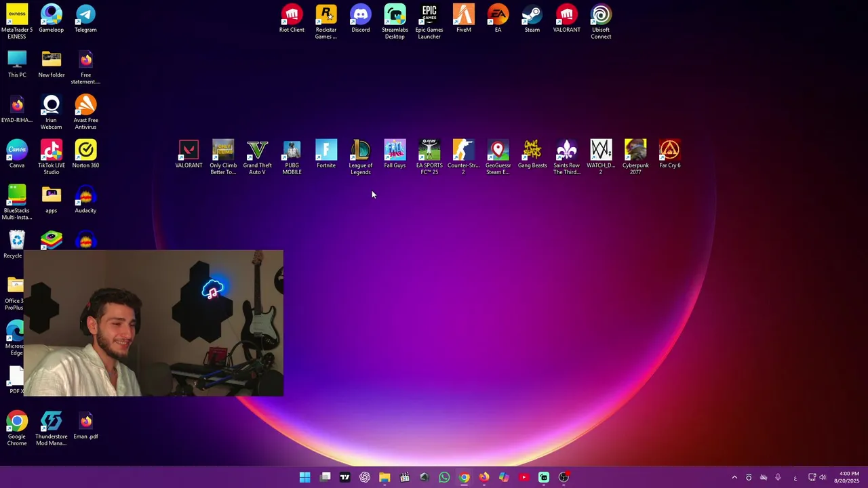This screenshot has height=488, width=868.
Task: Switch to Chrome on the taskbar
Action: [464, 477]
